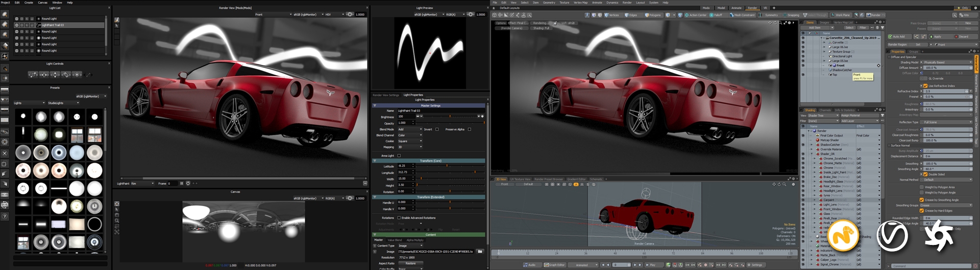The image size is (980, 270).
Task: Toggle the Snapping tool
Action: (791, 15)
